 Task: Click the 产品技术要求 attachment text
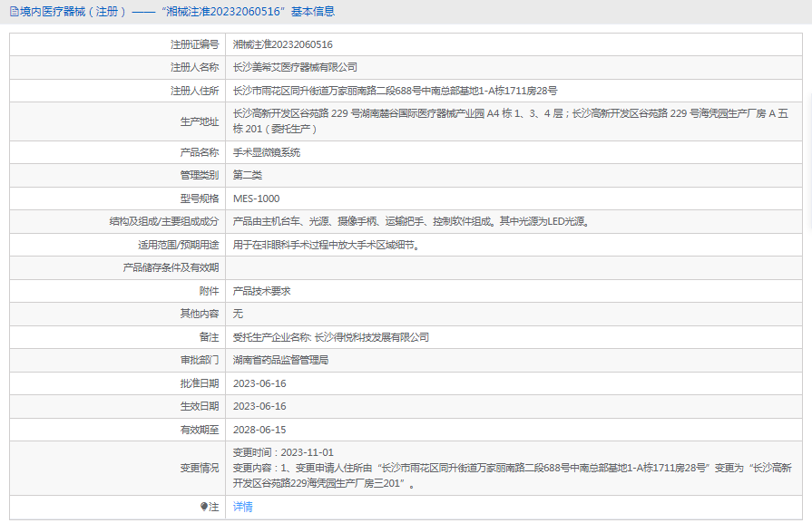click(x=262, y=291)
